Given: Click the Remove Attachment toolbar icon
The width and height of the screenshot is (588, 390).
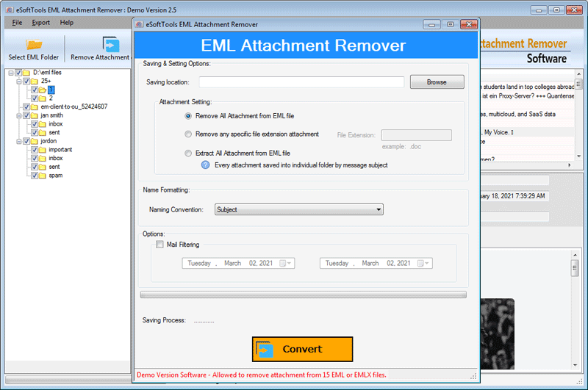Looking at the screenshot, I should 111,44.
